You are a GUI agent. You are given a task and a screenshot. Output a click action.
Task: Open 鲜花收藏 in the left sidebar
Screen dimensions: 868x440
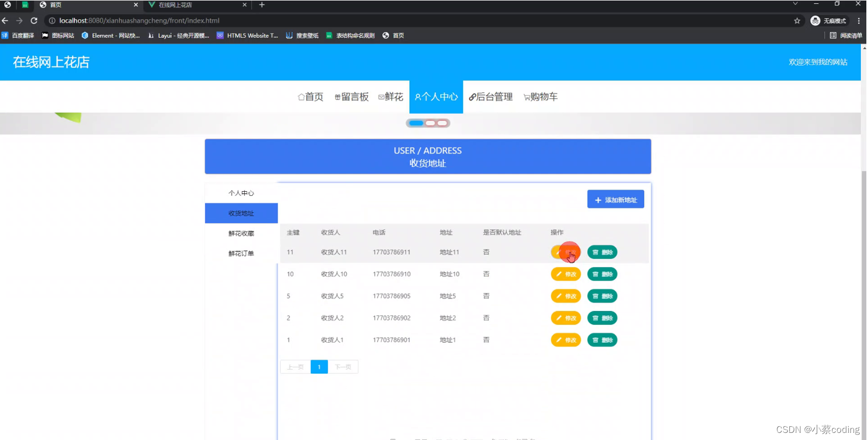coord(241,233)
